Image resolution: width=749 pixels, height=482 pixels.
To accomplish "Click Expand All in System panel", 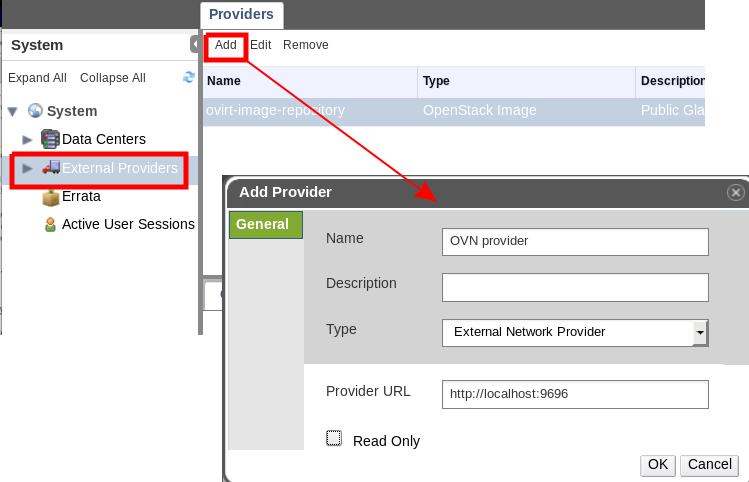I will 37,78.
